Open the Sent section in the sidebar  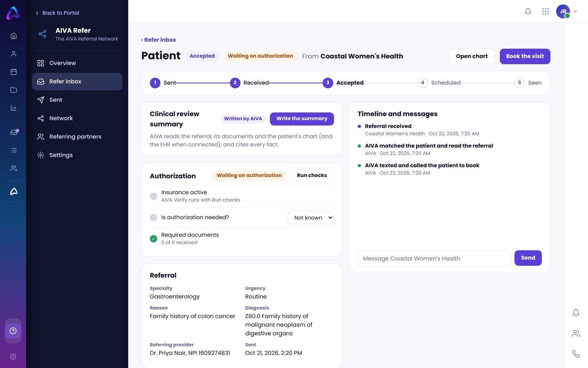[x=77, y=100]
